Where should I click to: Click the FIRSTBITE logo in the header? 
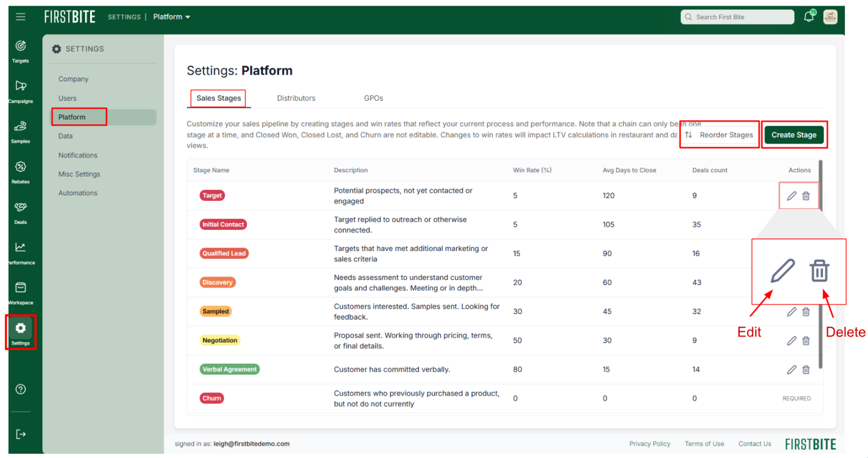coord(70,17)
